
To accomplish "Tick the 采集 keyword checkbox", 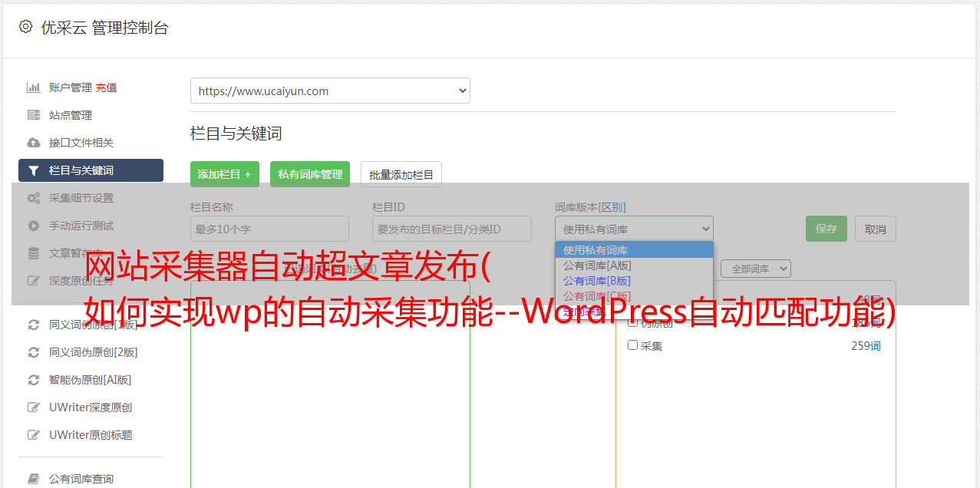I will 633,345.
